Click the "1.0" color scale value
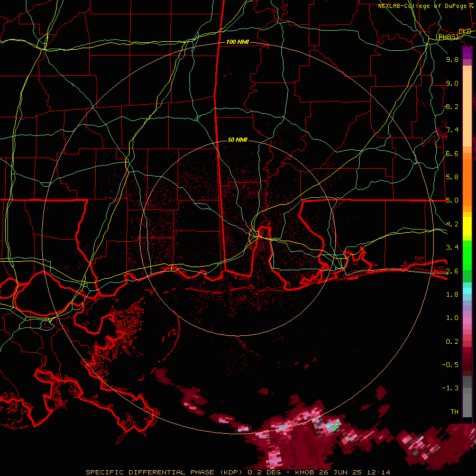The image size is (476, 476). (452, 318)
